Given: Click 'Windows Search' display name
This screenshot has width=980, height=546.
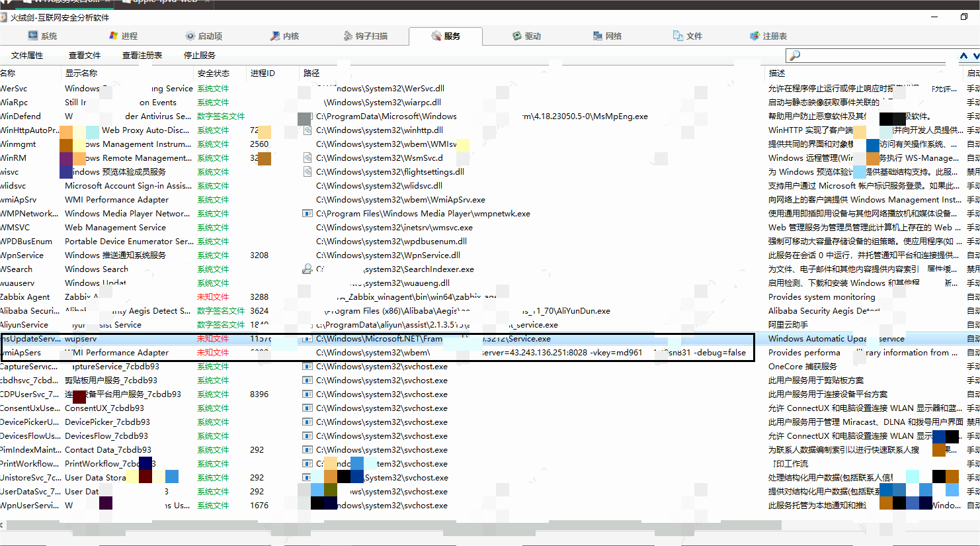Looking at the screenshot, I should 97,269.
